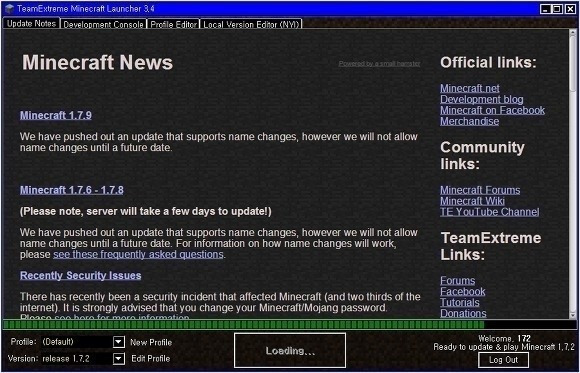Expand the Profile dropdown arrow
Image resolution: width=580 pixels, height=373 pixels.
118,342
